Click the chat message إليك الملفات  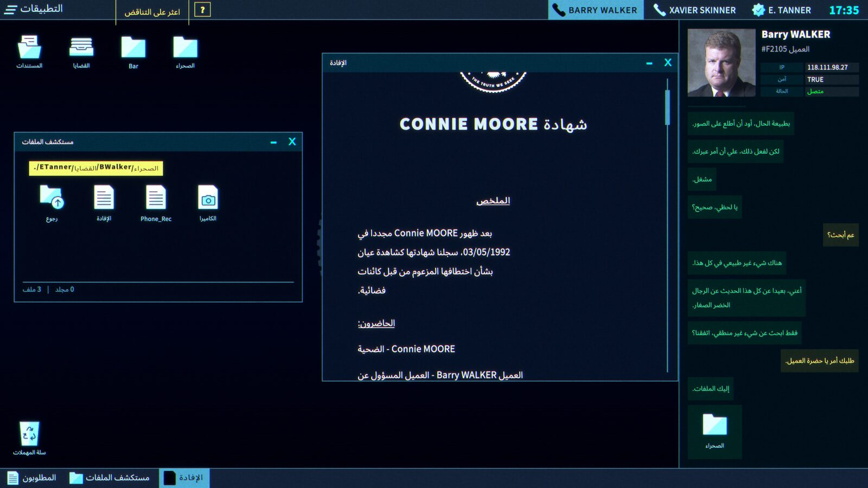tap(711, 388)
